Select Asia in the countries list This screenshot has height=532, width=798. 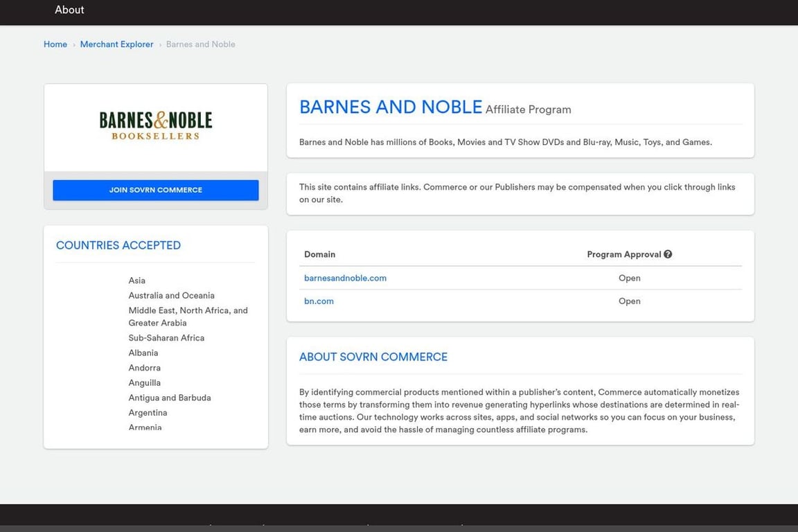point(137,281)
